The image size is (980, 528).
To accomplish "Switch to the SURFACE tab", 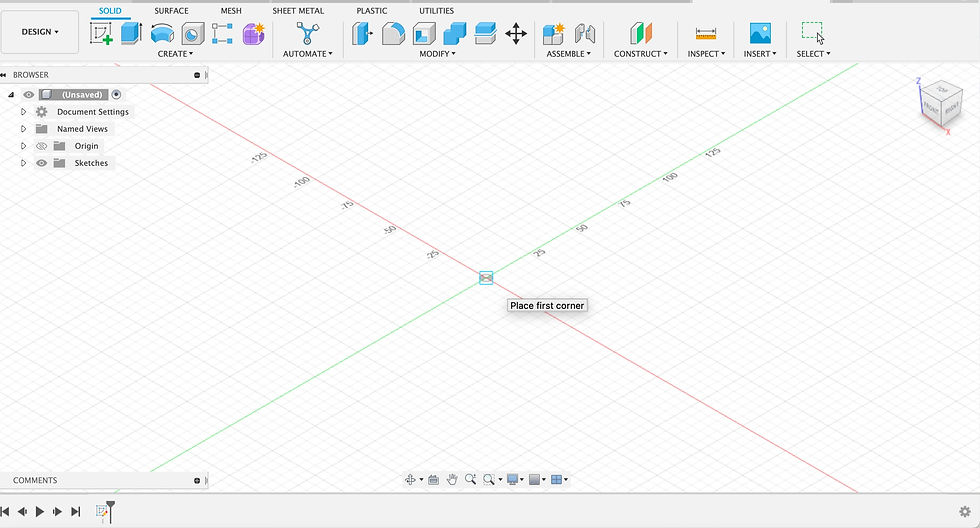I will pyautogui.click(x=171, y=11).
